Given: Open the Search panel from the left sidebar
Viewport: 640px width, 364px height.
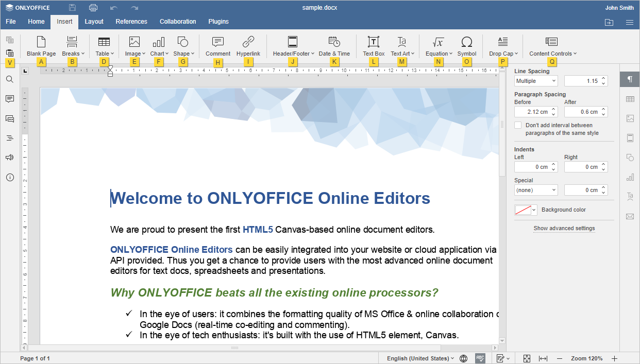Looking at the screenshot, I should click(x=9, y=79).
